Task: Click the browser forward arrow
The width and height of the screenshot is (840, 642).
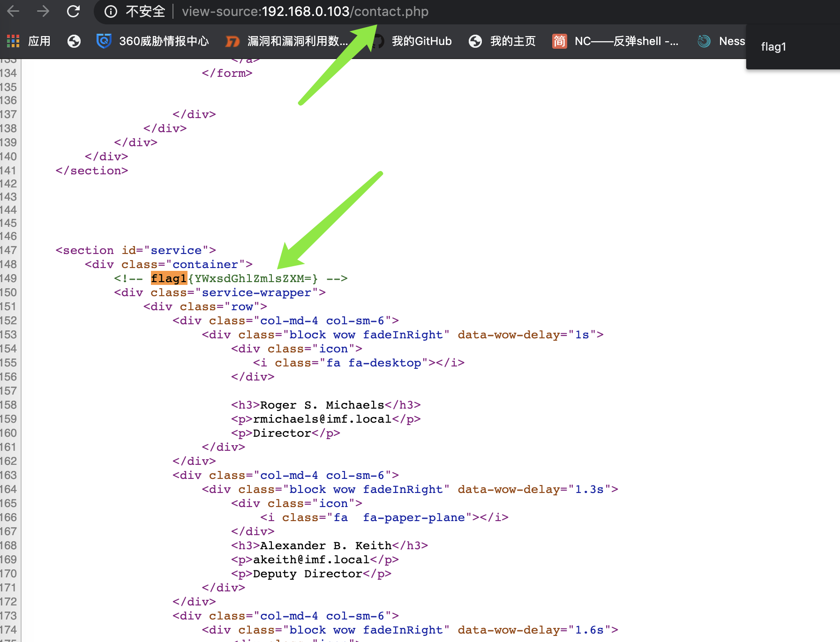Action: pyautogui.click(x=43, y=11)
